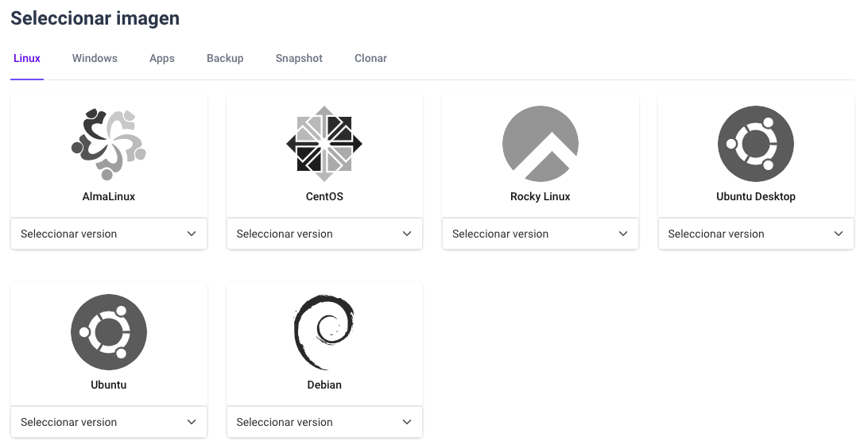Screen dimensions: 868x445
Task: Choose the Ubuntu Desktop logo icon
Action: click(x=756, y=144)
